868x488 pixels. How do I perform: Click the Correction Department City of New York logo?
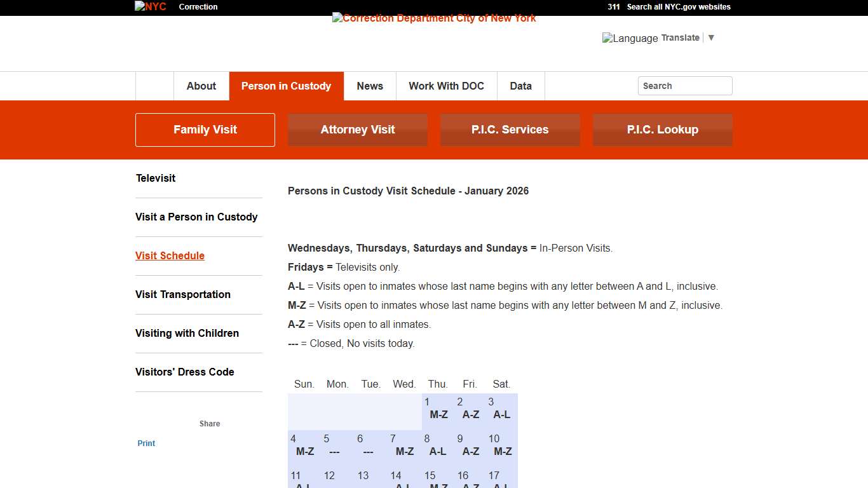tap(433, 18)
